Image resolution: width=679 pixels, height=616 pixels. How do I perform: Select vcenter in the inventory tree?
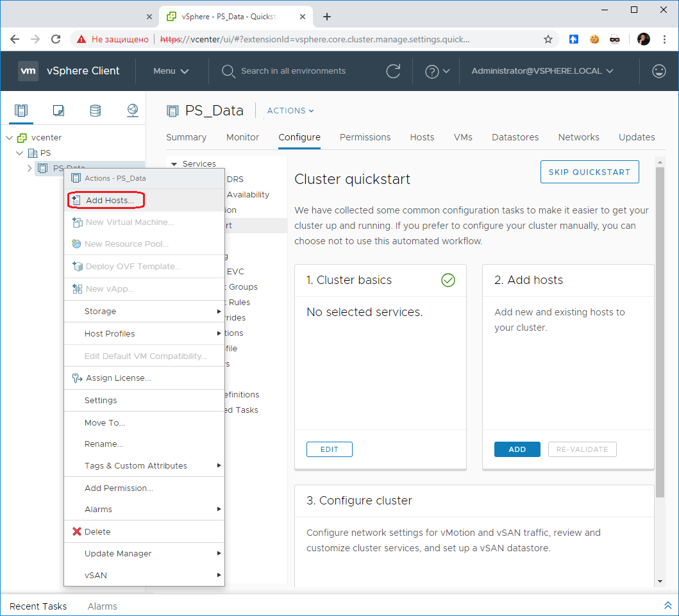pos(46,138)
